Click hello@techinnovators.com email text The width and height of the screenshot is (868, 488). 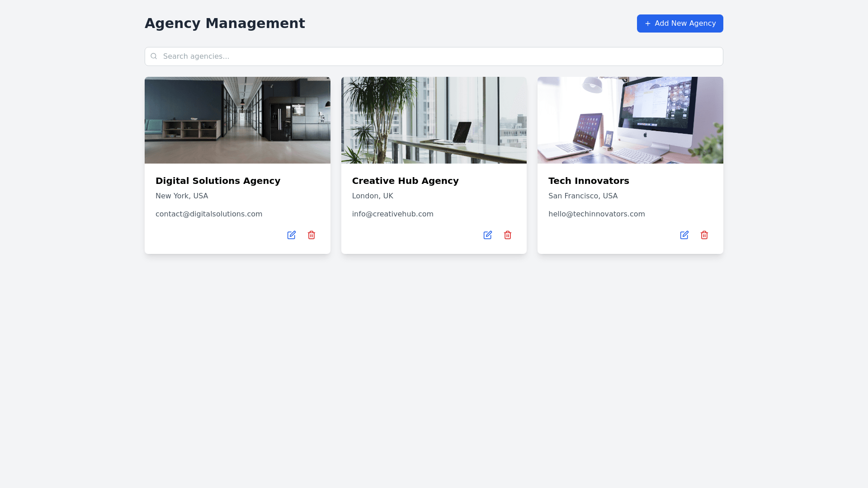596,214
